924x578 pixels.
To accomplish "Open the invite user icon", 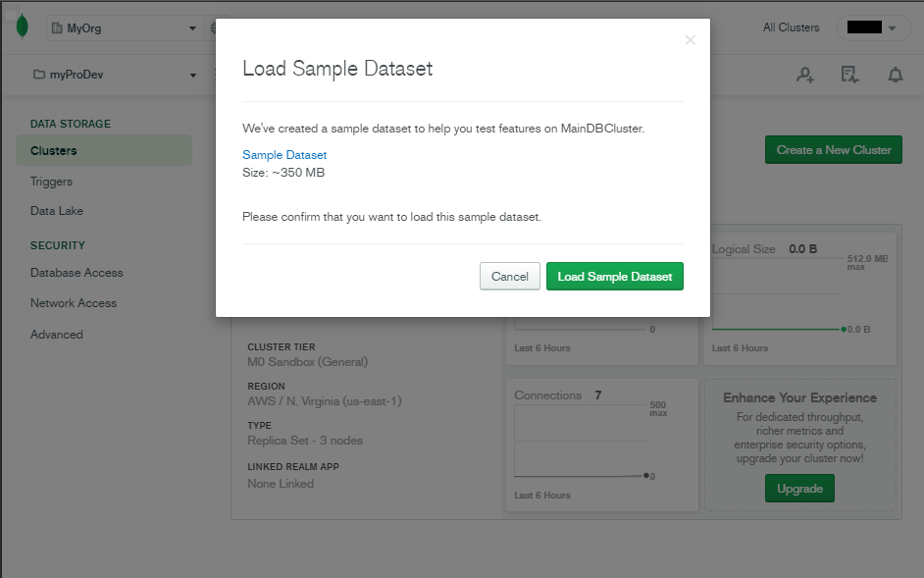I will click(x=805, y=75).
